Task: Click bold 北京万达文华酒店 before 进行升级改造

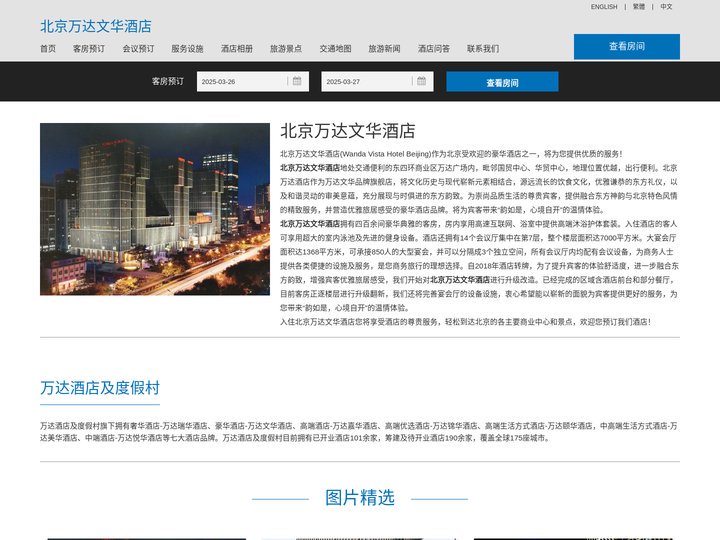Action: click(460, 280)
